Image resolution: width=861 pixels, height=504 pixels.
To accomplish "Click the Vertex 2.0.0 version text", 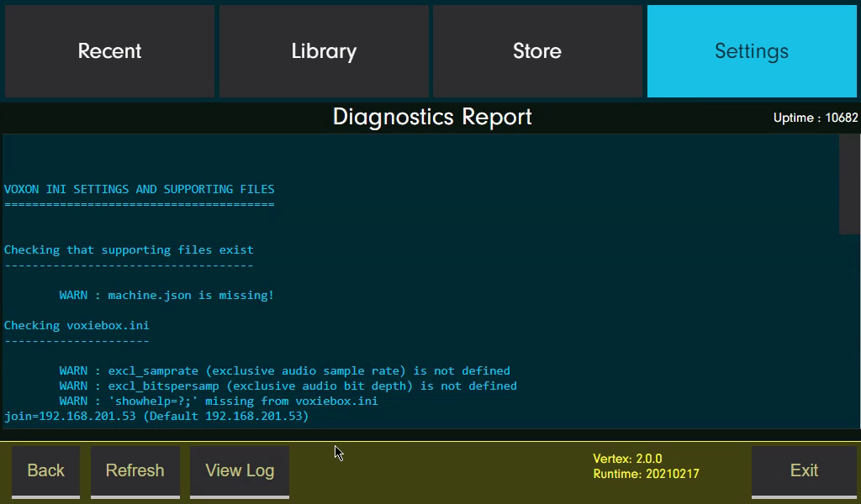I will coord(627,459).
